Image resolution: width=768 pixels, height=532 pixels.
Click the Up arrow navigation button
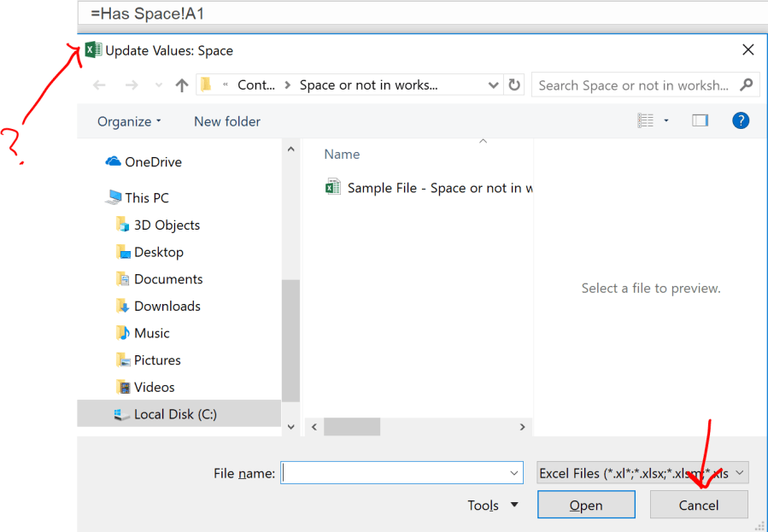point(181,85)
